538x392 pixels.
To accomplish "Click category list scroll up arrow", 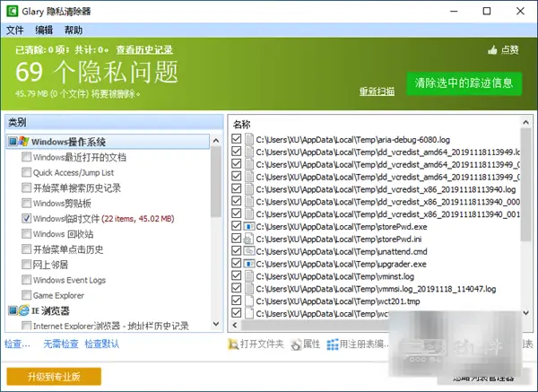I will pos(216,140).
